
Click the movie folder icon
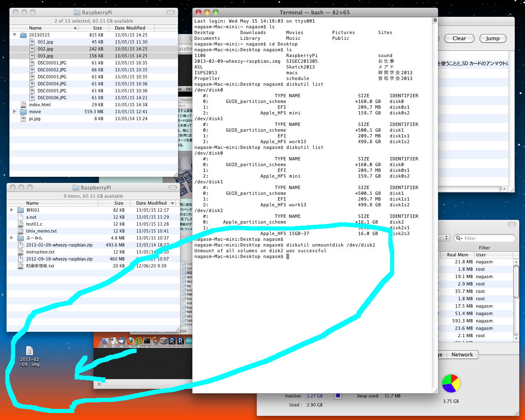pyautogui.click(x=23, y=112)
